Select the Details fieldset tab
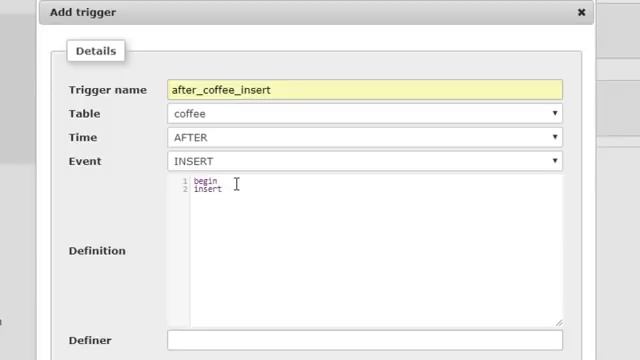 pyautogui.click(x=96, y=51)
